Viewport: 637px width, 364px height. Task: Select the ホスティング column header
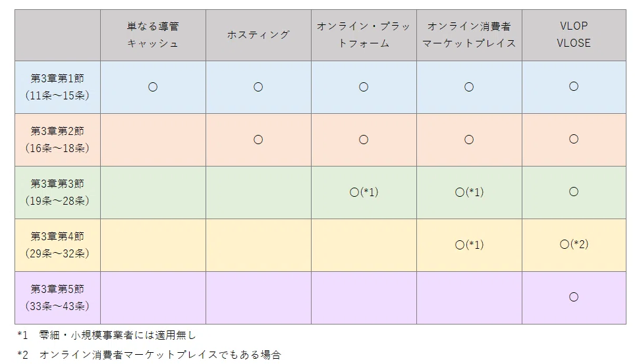258,35
